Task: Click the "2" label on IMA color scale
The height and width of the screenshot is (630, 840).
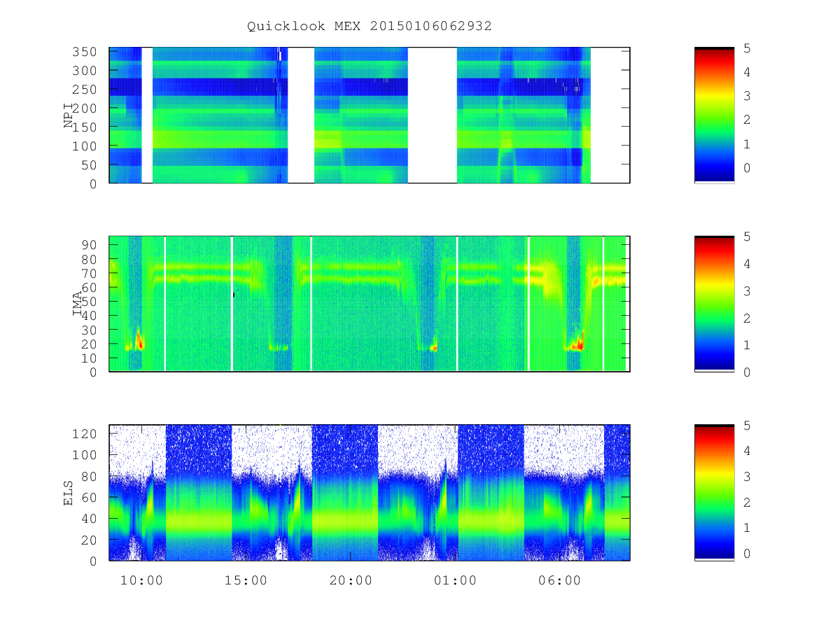Action: click(x=748, y=318)
